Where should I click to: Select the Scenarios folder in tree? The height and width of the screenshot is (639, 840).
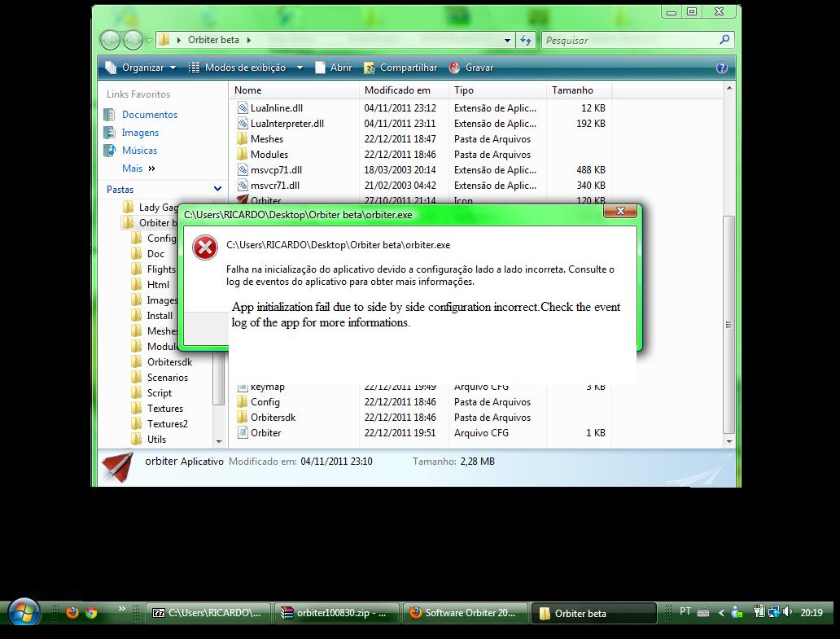point(168,378)
